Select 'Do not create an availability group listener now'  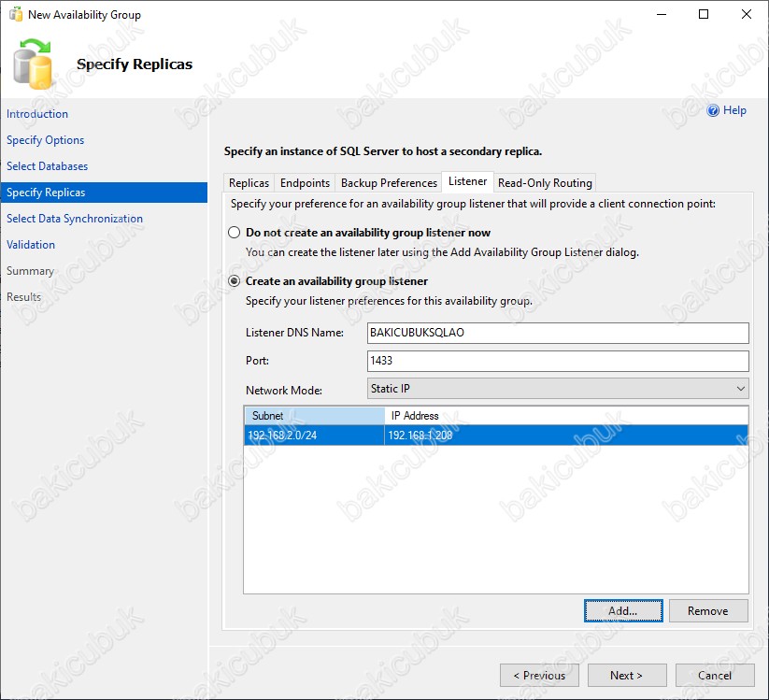(235, 233)
